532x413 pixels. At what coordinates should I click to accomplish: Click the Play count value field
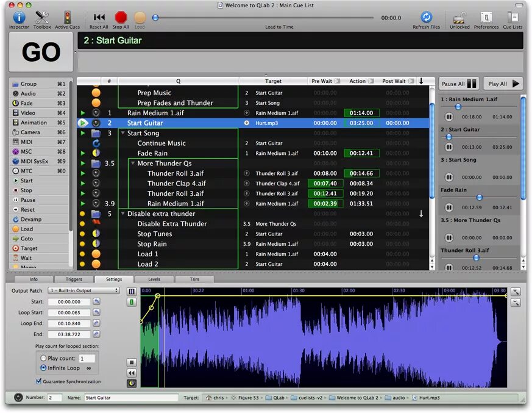[x=87, y=358]
